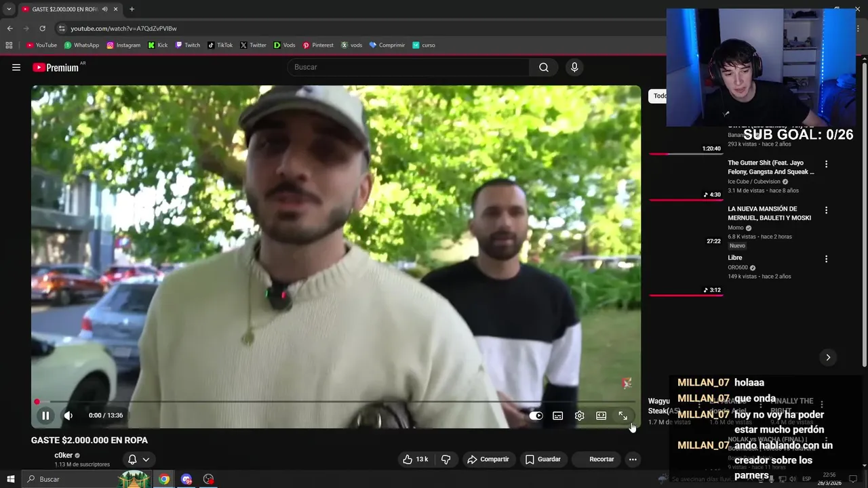Click the Guardar save button

543,459
